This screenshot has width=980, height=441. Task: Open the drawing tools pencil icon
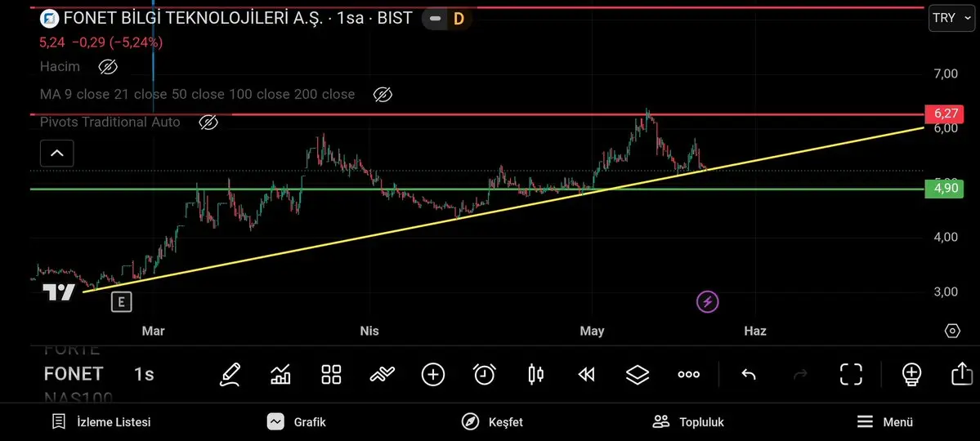pyautogui.click(x=230, y=374)
